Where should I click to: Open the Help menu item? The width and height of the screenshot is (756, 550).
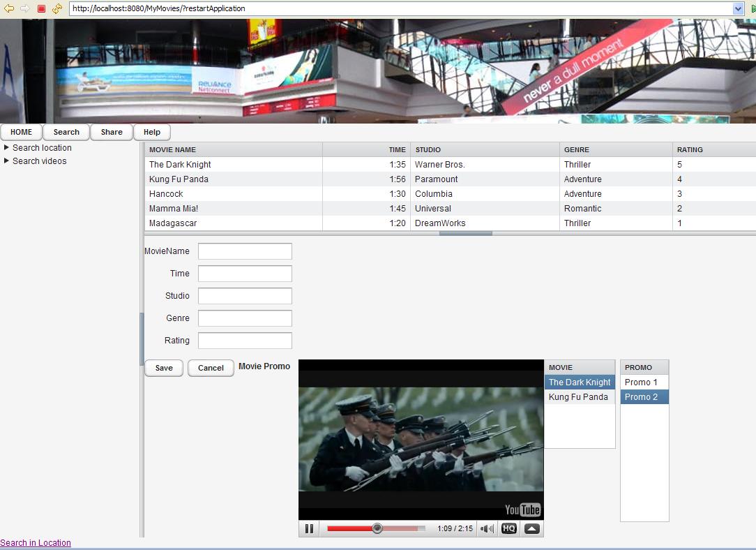[x=152, y=132]
